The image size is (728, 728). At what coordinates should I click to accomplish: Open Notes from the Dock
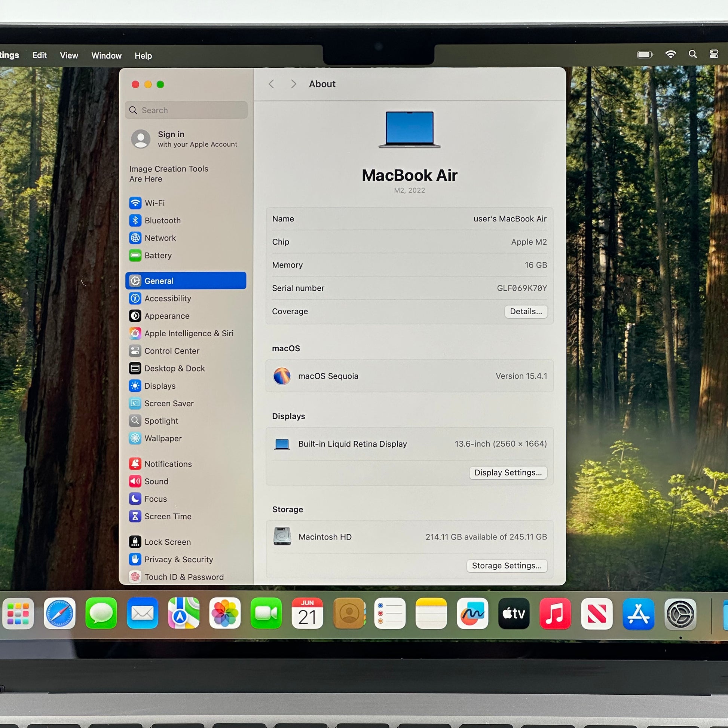431,613
